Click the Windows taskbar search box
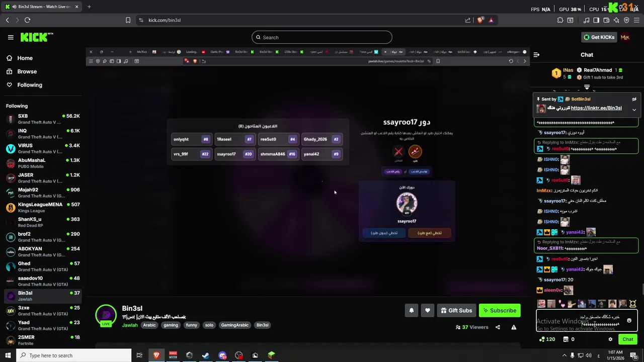This screenshot has width=644, height=362. 73,355
